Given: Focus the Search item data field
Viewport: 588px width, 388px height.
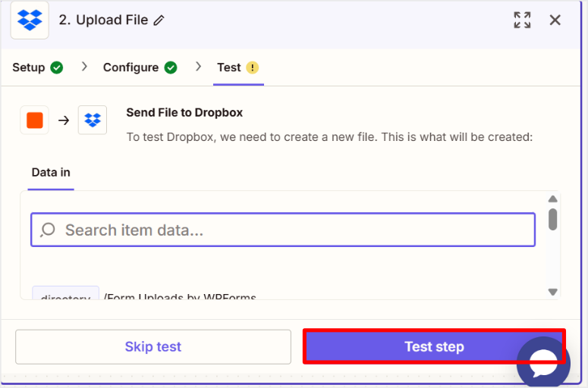Looking at the screenshot, I should (x=283, y=230).
